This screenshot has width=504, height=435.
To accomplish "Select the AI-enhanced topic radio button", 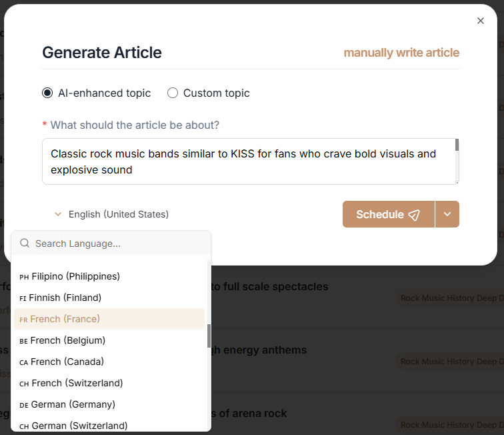I will [47, 93].
